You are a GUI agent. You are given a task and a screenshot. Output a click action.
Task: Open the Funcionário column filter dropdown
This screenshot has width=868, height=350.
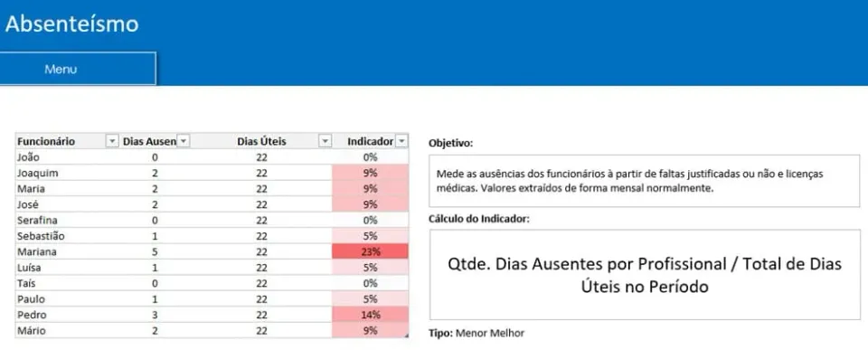point(112,142)
